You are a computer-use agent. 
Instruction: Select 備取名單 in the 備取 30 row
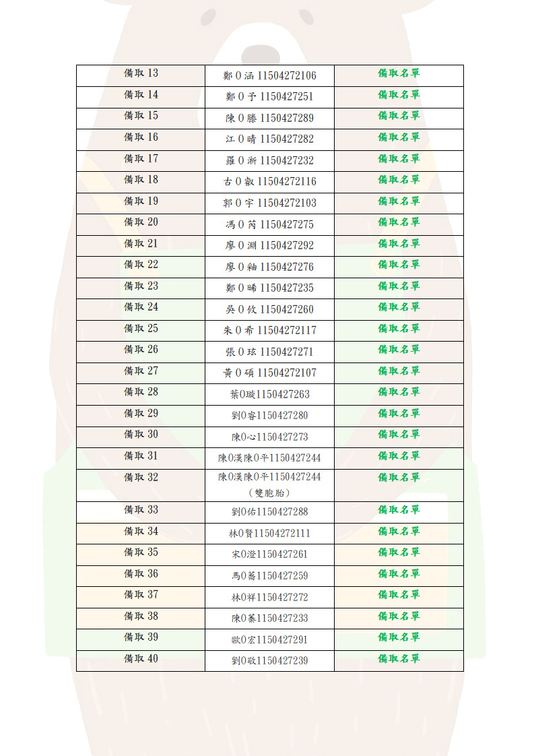pyautogui.click(x=399, y=435)
